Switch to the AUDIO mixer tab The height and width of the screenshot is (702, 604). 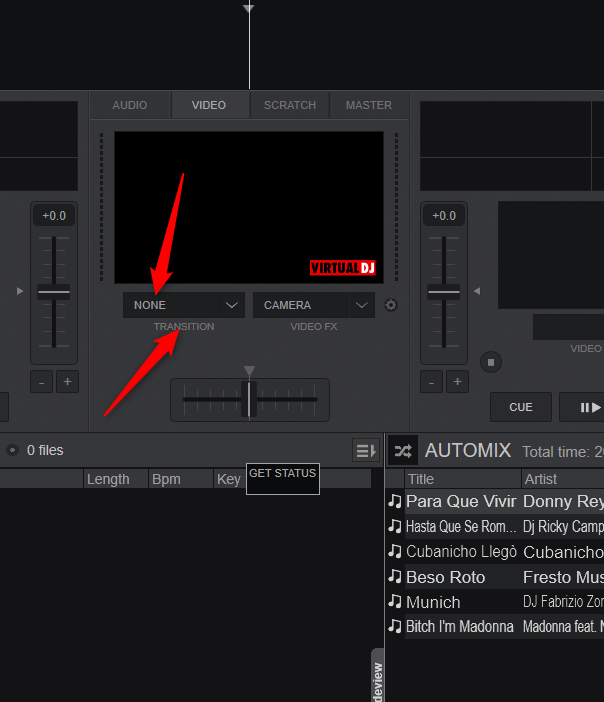[x=130, y=105]
